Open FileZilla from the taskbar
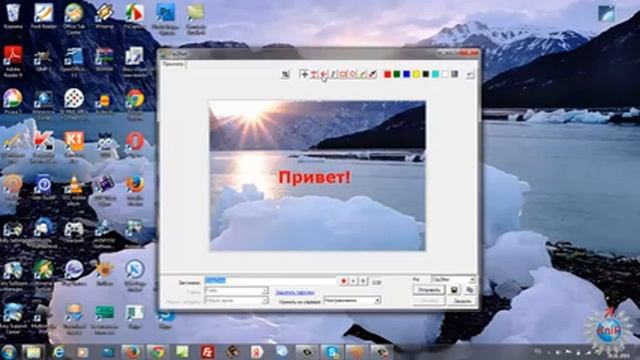640x360 pixels. point(207,352)
